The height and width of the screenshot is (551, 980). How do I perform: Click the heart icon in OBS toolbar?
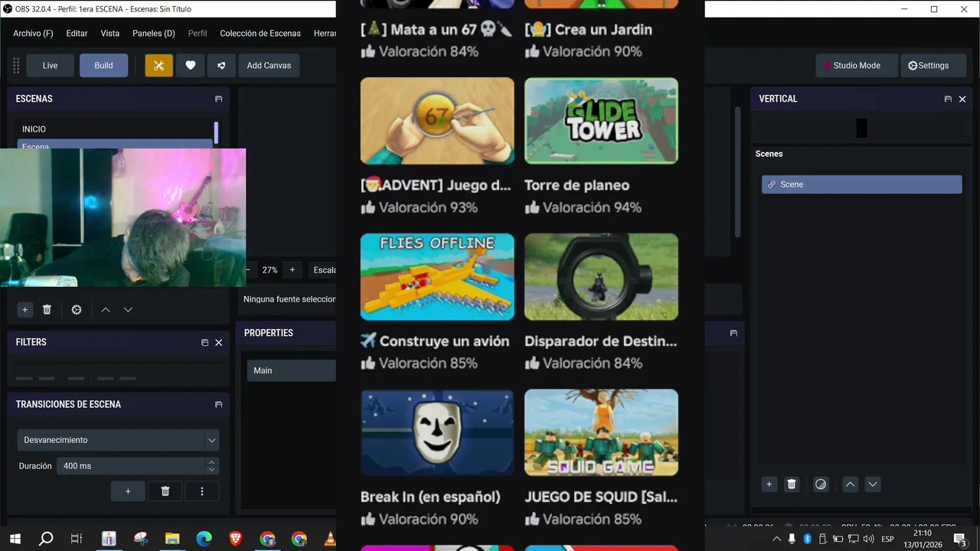(x=191, y=66)
